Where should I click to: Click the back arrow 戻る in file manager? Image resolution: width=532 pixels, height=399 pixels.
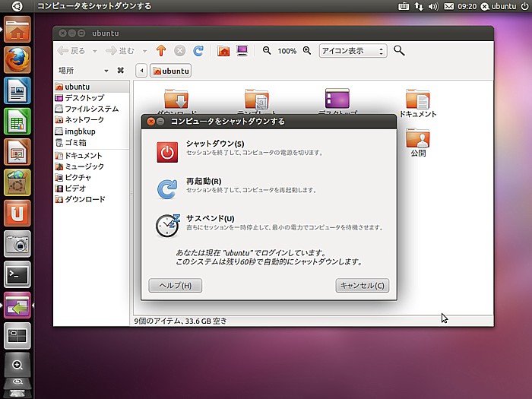coord(71,51)
